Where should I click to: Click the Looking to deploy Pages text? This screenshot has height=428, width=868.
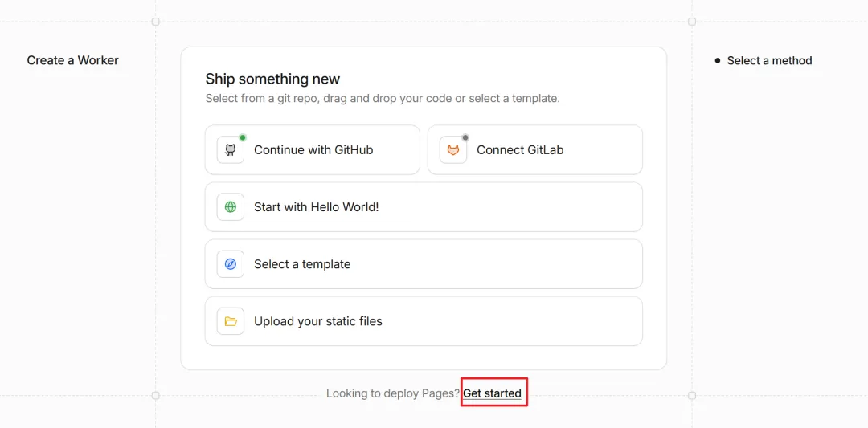click(x=392, y=393)
